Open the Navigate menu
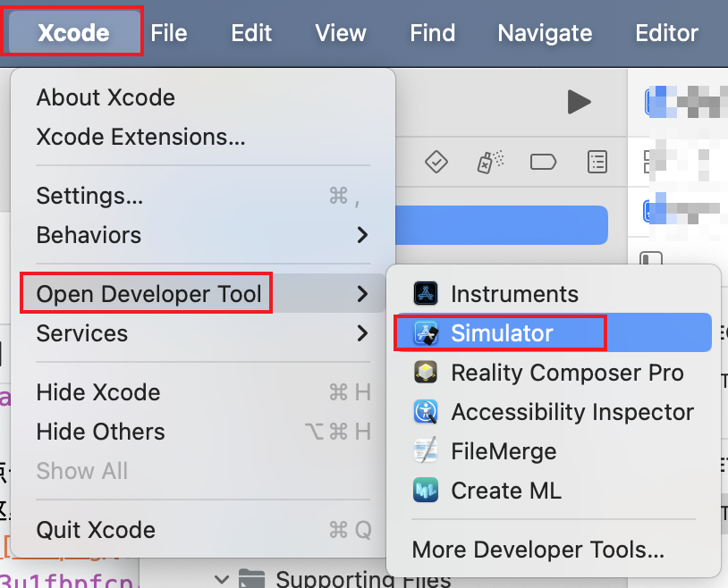 (x=545, y=34)
